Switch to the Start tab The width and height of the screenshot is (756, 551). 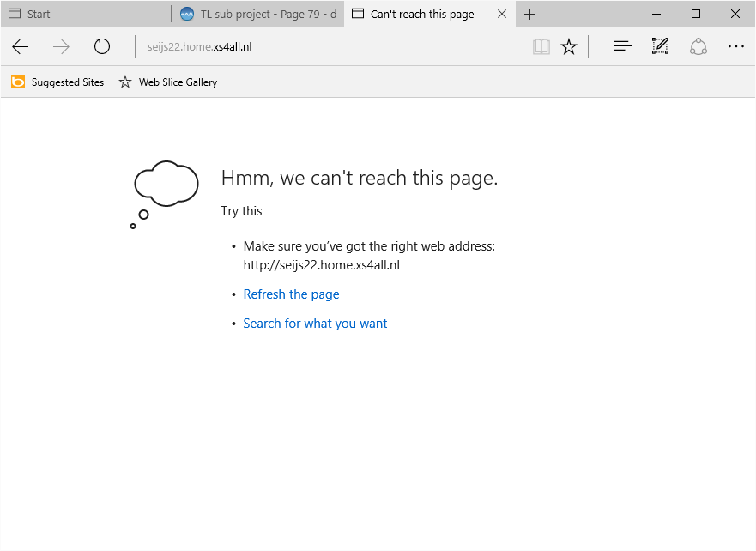point(86,14)
